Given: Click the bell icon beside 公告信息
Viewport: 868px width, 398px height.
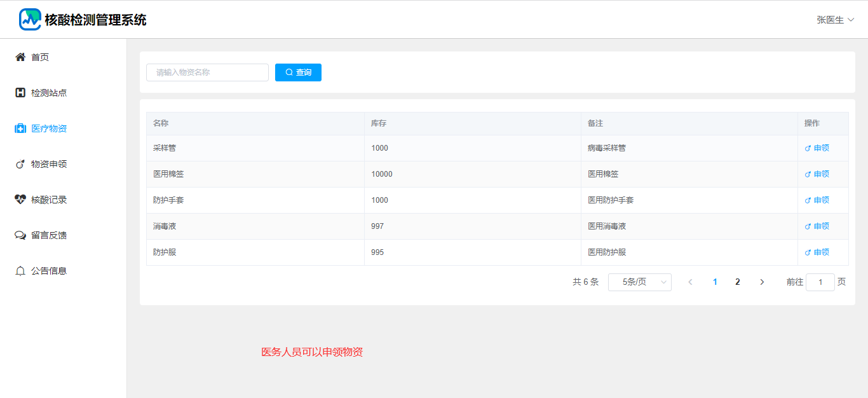Looking at the screenshot, I should [x=20, y=271].
